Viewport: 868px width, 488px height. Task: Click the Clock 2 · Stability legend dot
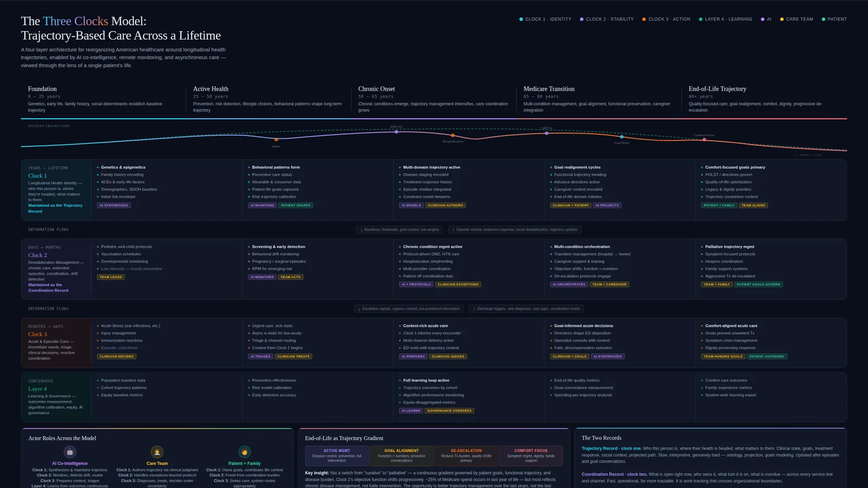[x=582, y=19]
